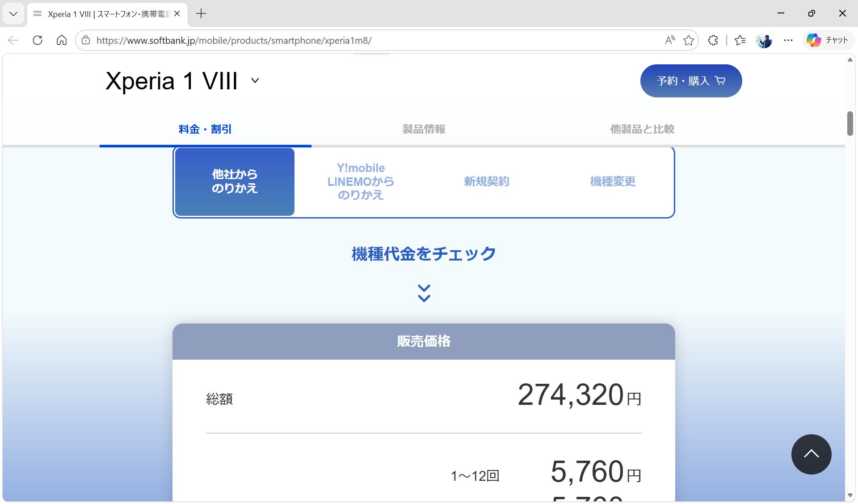858x504 pixels.
Task: Click the 1～12回 label
Action: coord(475,476)
